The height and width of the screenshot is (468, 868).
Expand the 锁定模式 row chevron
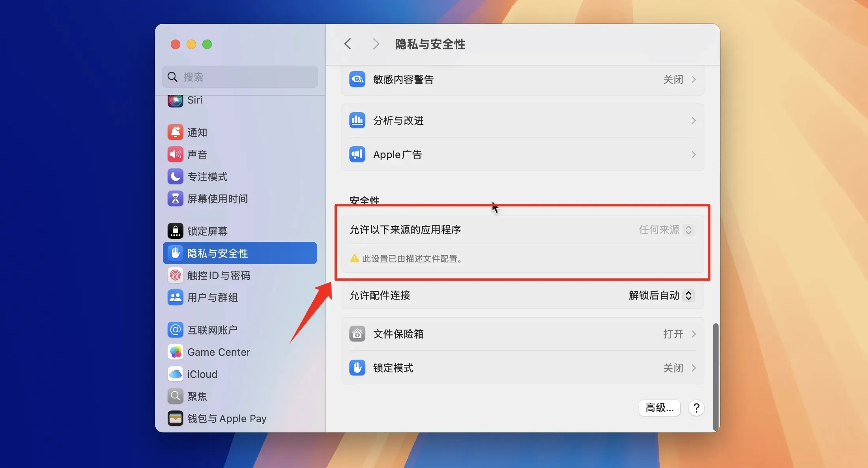[x=693, y=368]
